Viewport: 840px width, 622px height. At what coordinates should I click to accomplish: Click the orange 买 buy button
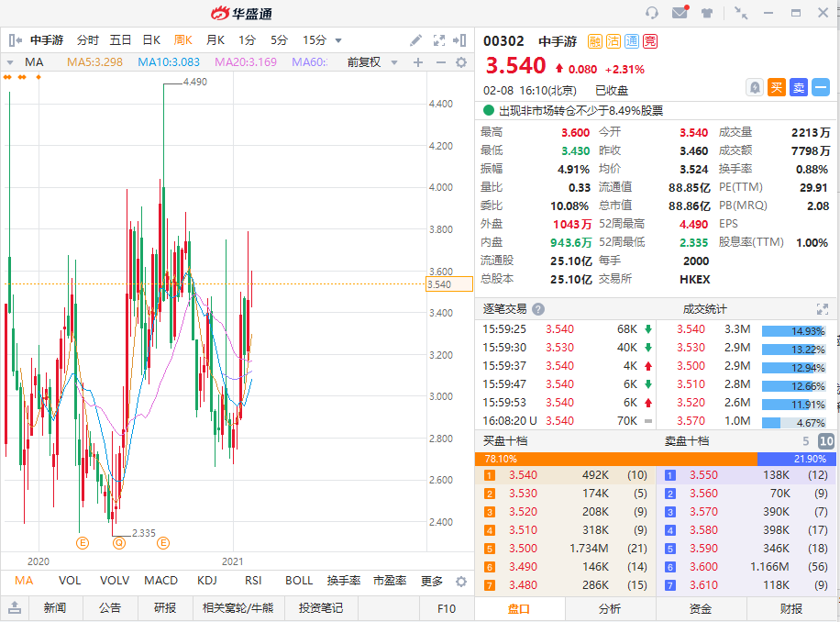point(776,87)
